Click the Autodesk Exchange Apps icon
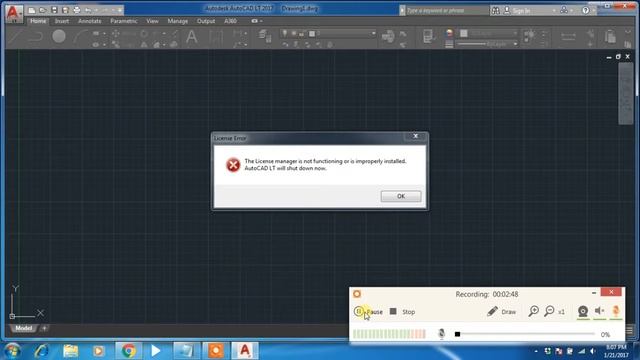640x360 pixels. tap(564, 10)
